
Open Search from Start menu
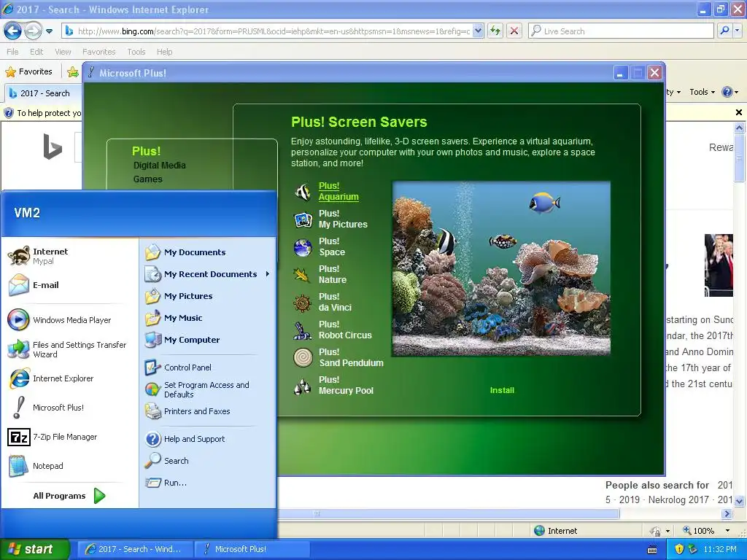(x=207, y=461)
